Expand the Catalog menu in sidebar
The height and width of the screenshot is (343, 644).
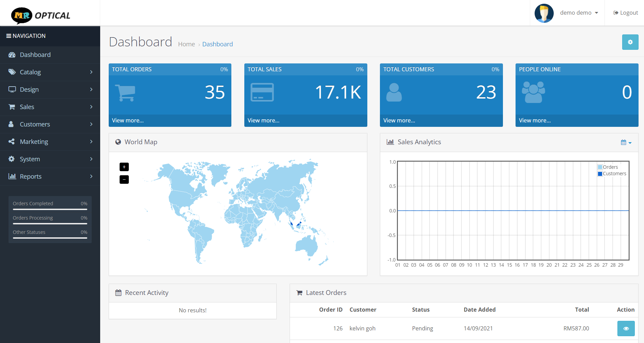coord(50,72)
